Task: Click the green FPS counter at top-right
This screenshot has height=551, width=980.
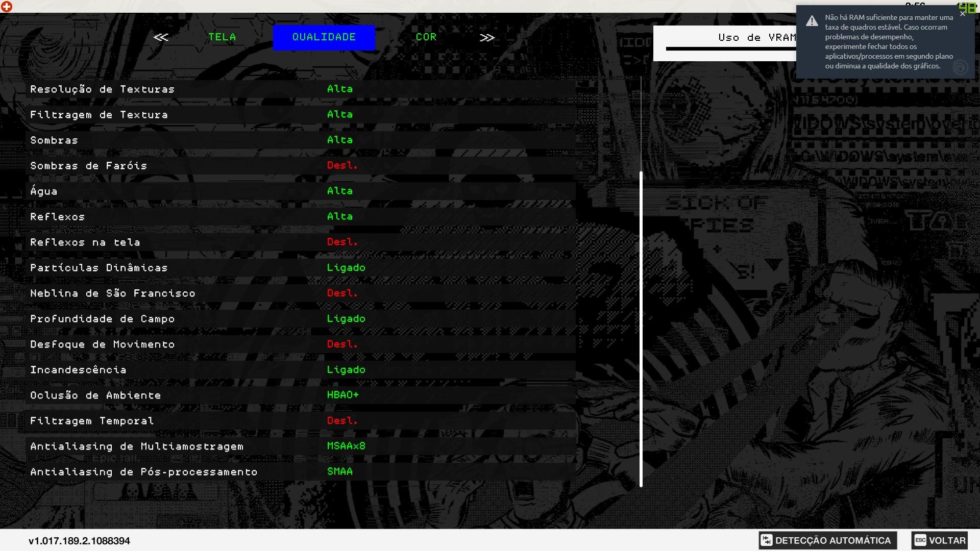Action: [x=967, y=8]
